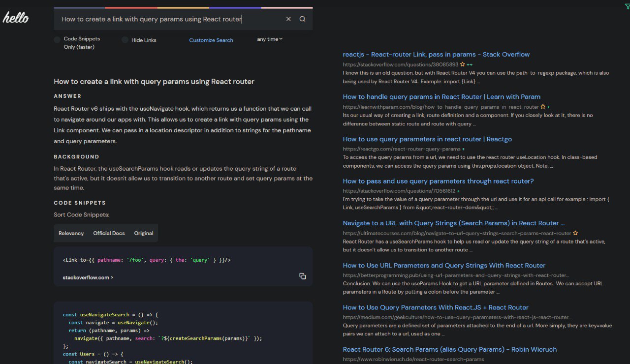Image resolution: width=630 pixels, height=364 pixels.
Task: Sort code snippets by Relevancy
Action: pyautogui.click(x=71, y=233)
